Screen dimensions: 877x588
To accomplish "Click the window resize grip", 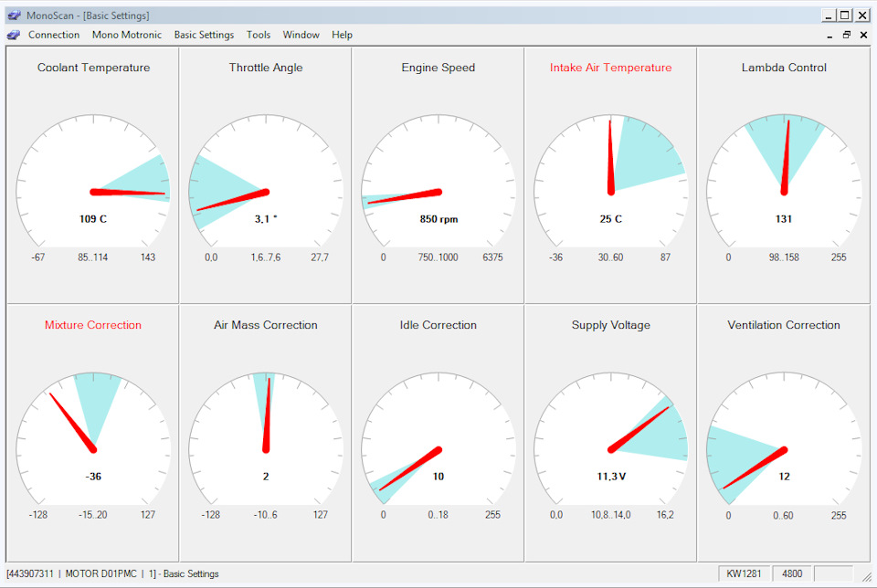I will [866, 576].
